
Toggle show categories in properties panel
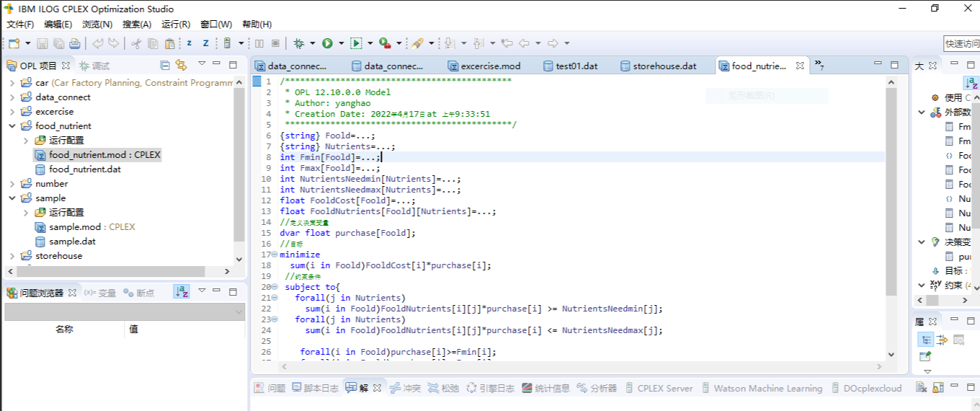[926, 340]
